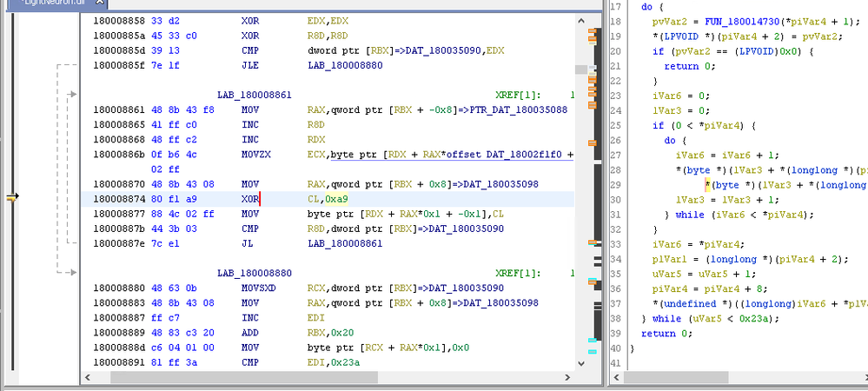Select address 180008858 in the listing
This screenshot has width=868, height=391.
(119, 21)
